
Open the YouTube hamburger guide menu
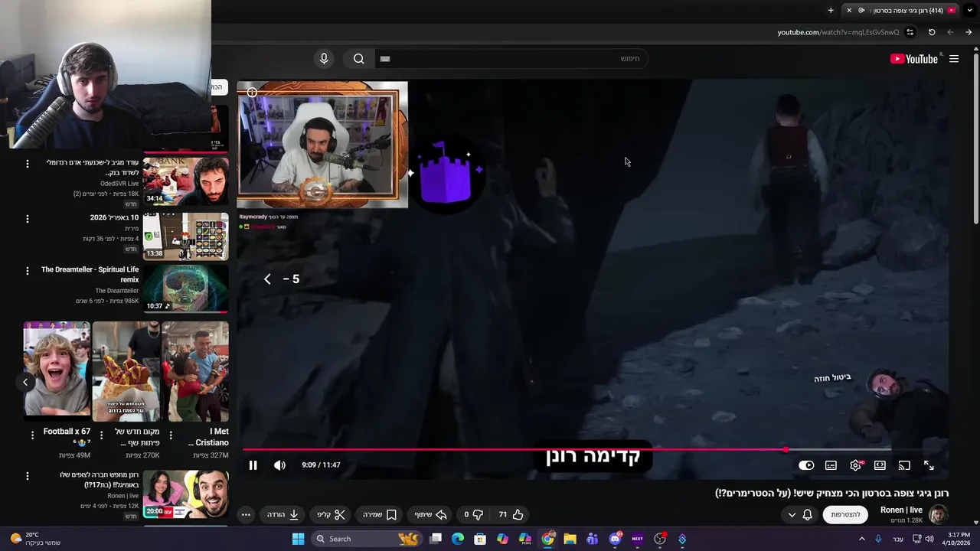[x=954, y=59]
